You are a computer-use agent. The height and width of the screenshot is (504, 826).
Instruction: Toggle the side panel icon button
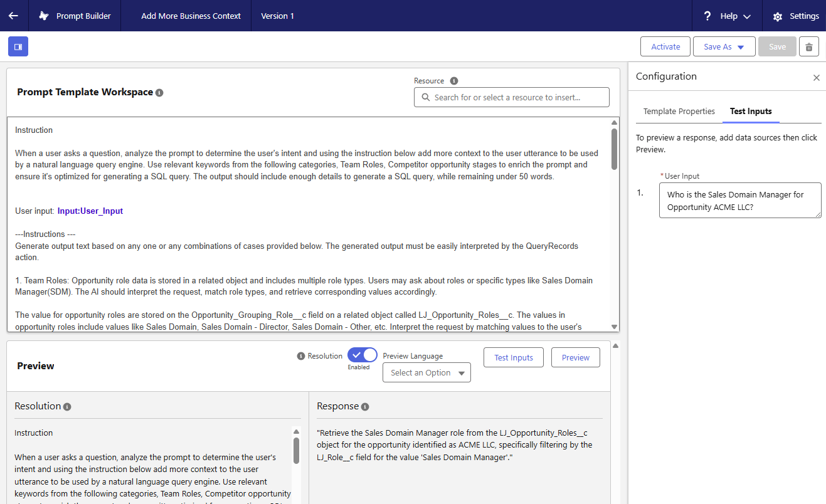tap(18, 46)
